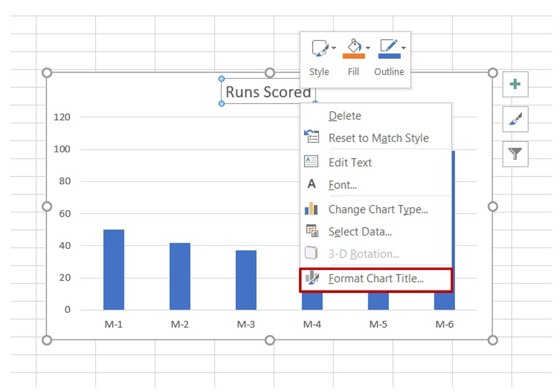
Task: Click Edit Text in the menu
Action: (x=351, y=162)
